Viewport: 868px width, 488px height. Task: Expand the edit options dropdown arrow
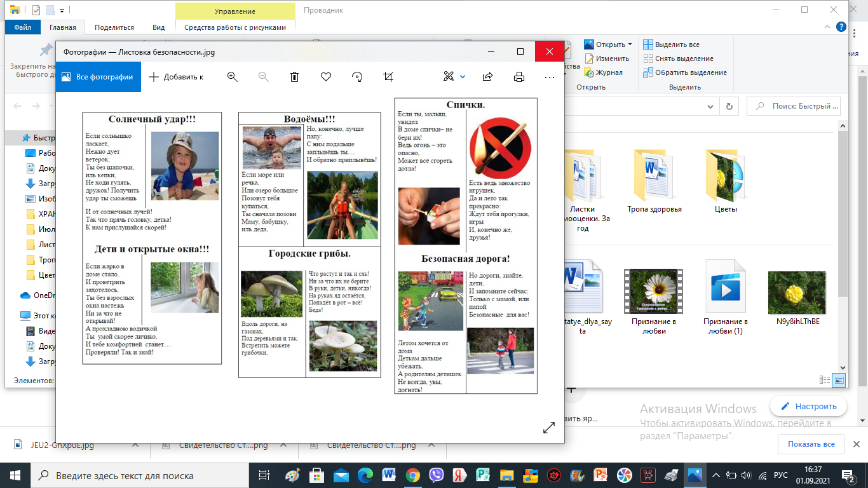pyautogui.click(x=463, y=77)
